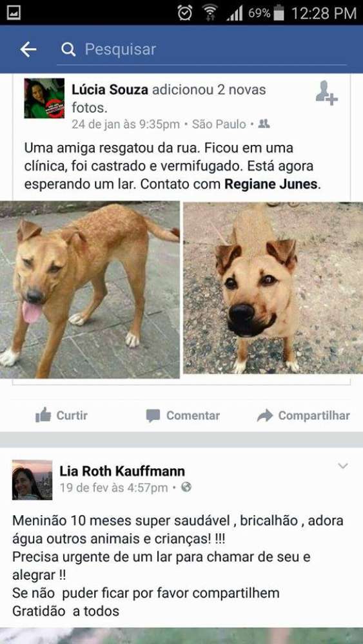363x644 pixels.
Task: Tap the alarm clock status icon
Action: (184, 13)
